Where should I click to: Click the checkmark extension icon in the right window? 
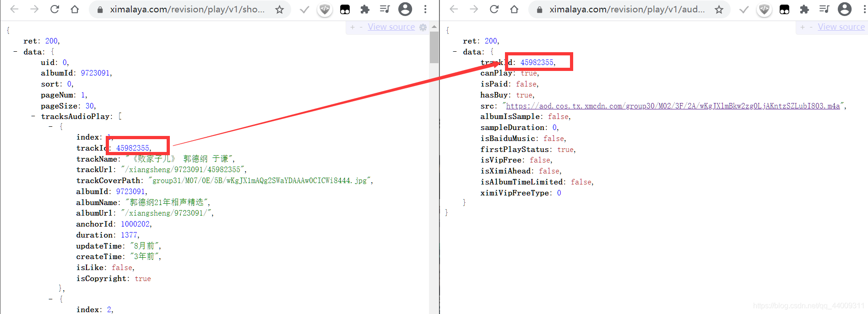coord(744,9)
